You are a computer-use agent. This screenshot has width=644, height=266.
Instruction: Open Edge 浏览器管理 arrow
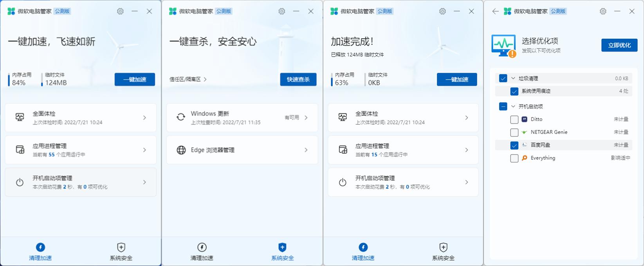[306, 150]
